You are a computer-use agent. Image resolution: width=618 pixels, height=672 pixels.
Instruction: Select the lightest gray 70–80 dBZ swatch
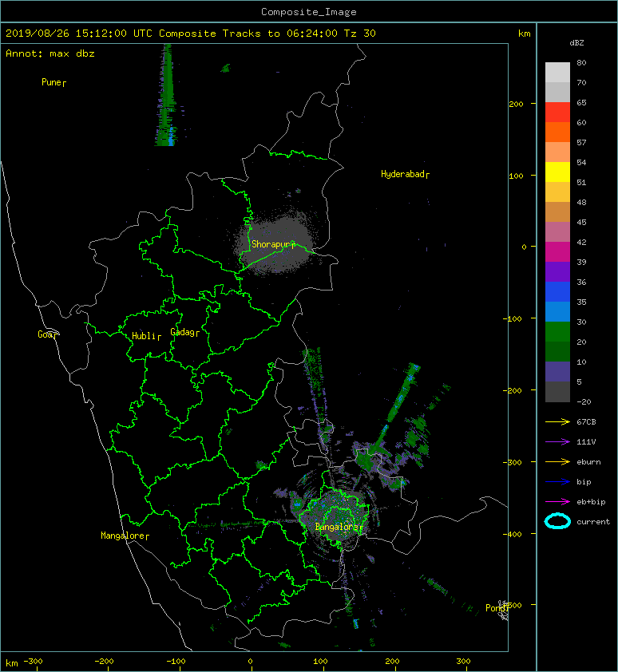point(557,73)
